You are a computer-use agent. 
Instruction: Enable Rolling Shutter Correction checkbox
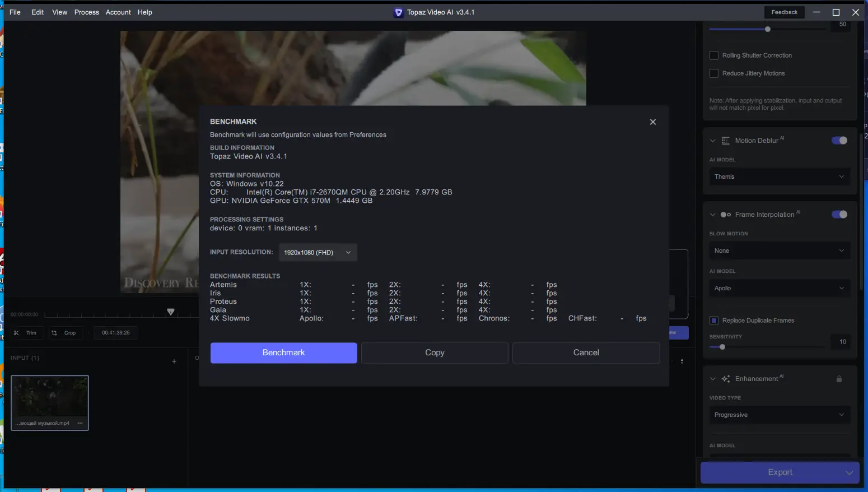[714, 55]
